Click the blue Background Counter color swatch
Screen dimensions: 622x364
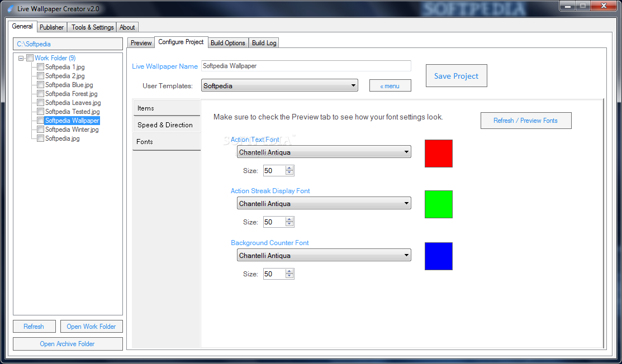click(438, 256)
